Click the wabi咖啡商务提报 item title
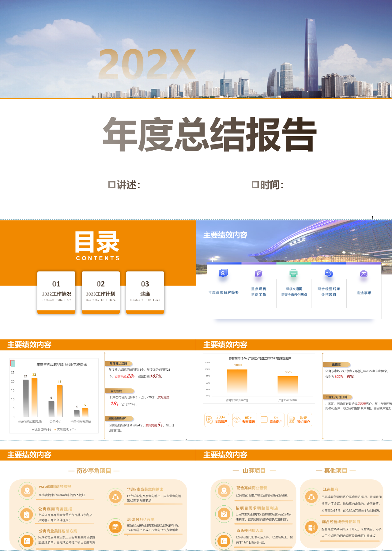The width and height of the screenshot is (392, 551). [55, 487]
